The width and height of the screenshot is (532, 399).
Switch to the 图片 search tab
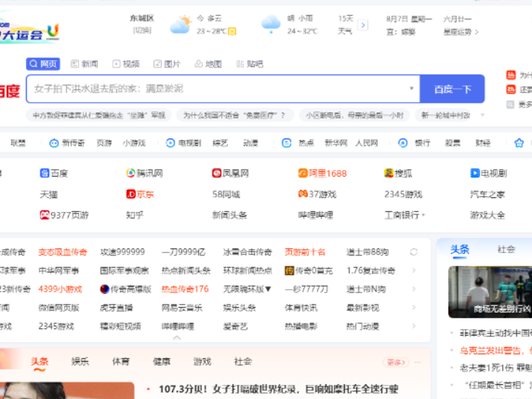[167, 64]
